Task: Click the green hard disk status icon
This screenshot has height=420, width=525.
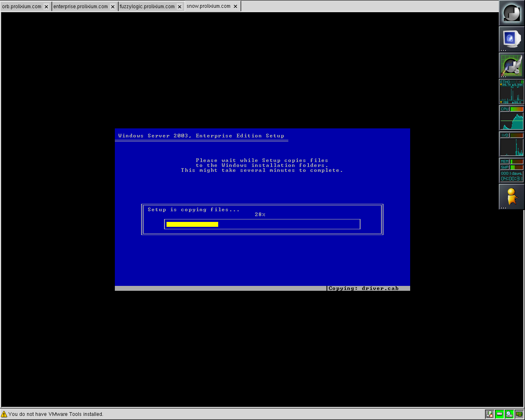Action: coord(499,414)
